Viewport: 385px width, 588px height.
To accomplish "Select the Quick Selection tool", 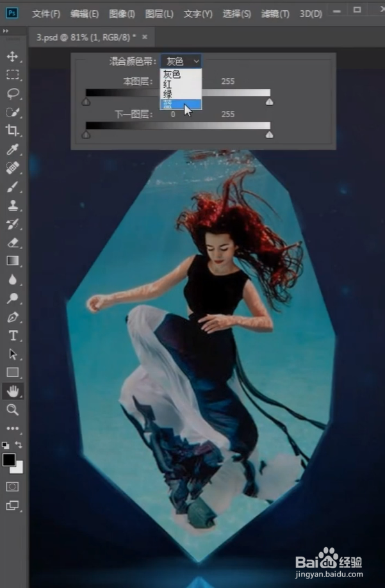I will point(12,112).
